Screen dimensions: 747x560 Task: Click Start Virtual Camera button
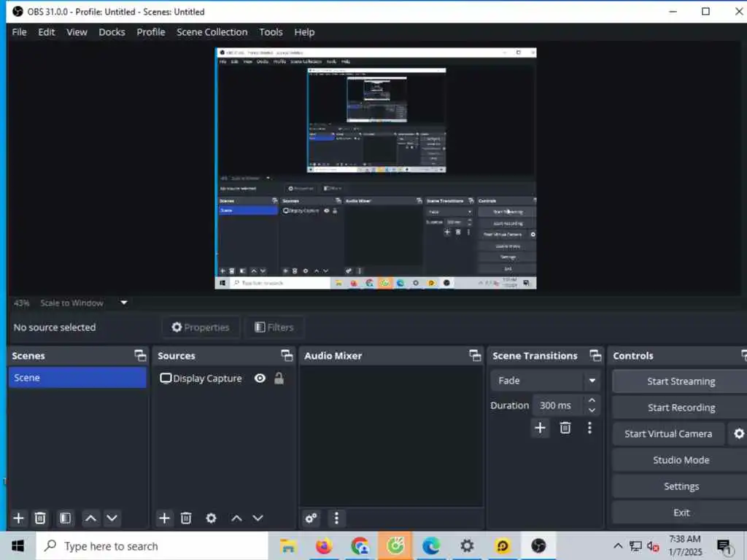tap(668, 434)
